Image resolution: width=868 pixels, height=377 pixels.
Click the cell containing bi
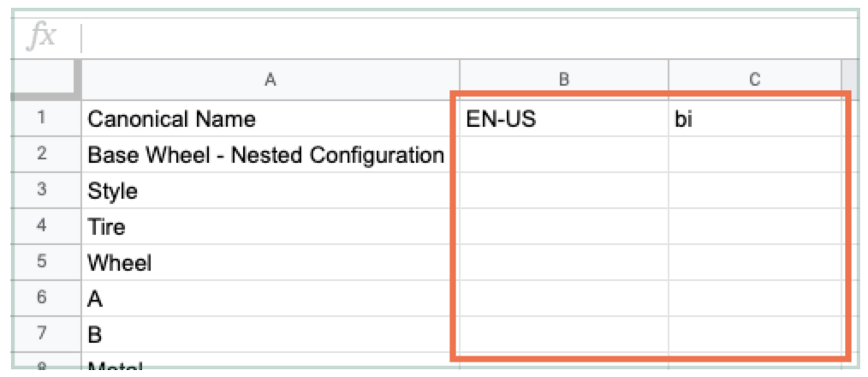(x=754, y=118)
